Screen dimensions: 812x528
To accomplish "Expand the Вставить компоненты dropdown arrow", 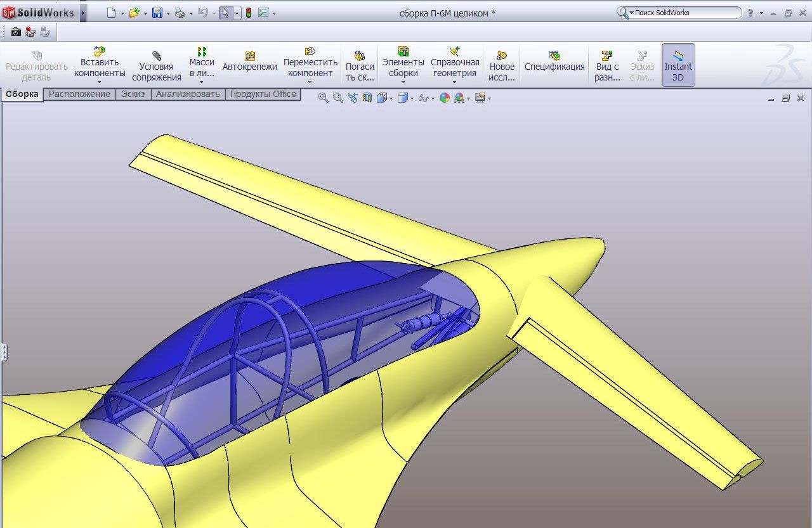I will [99, 82].
